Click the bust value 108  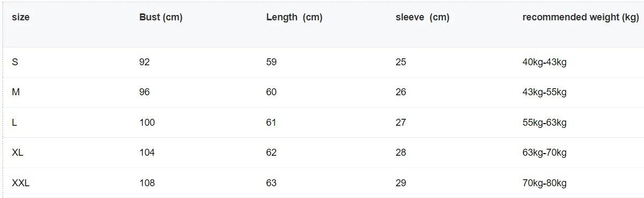(x=147, y=183)
